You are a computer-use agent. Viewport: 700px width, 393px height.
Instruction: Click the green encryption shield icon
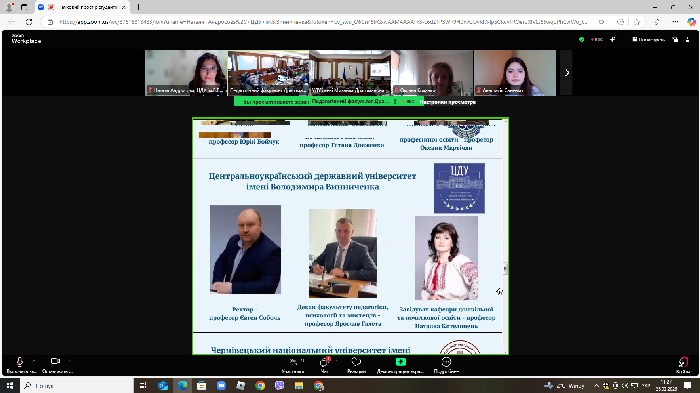581,39
